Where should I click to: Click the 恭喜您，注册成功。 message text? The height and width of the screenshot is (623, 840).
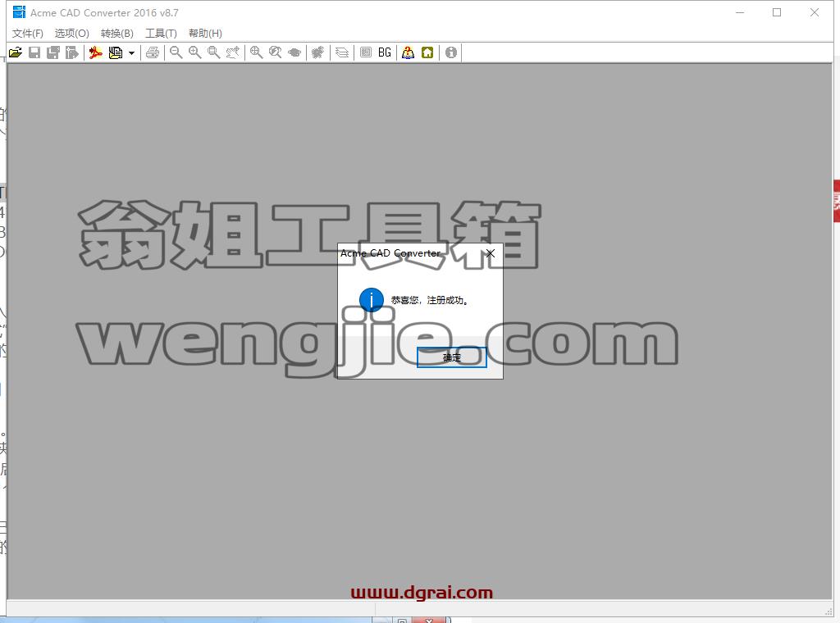tap(430, 300)
